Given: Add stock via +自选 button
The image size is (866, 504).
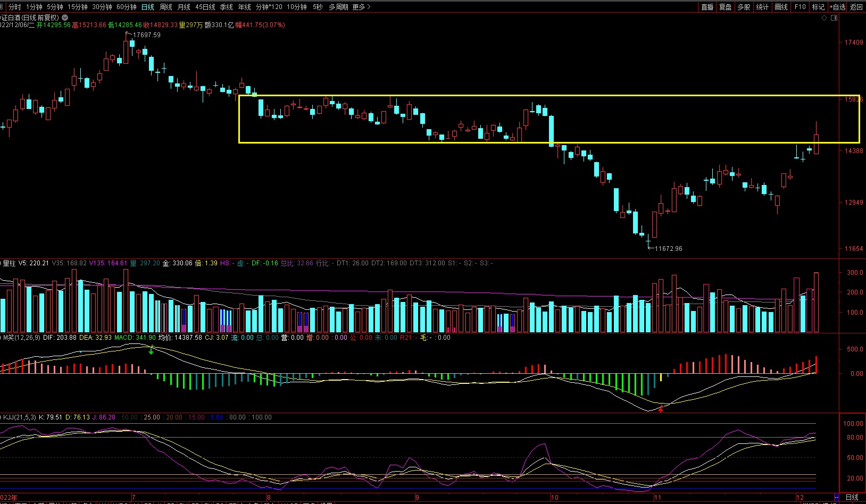Looking at the screenshot, I should (x=837, y=7).
